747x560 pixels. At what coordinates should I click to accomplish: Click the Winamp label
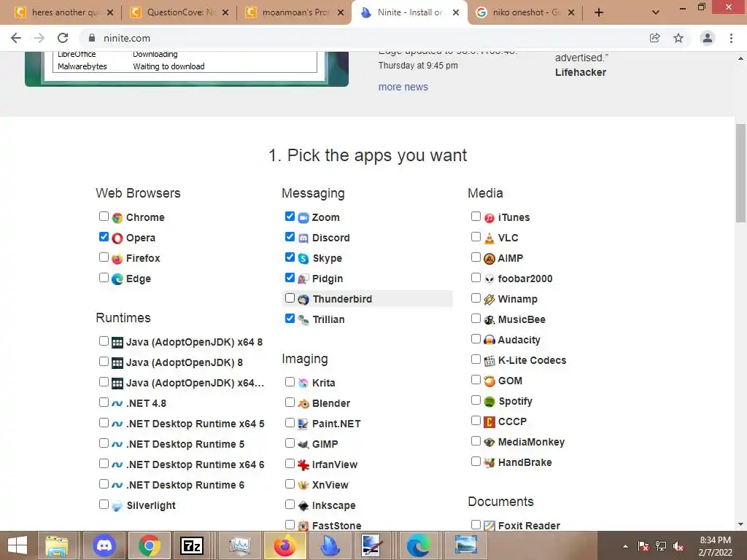click(x=517, y=300)
